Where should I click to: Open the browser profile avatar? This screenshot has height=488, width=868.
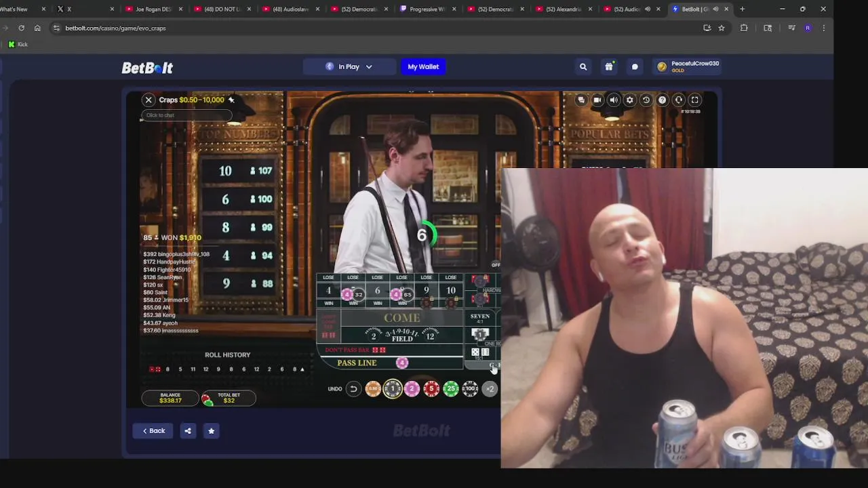[x=808, y=28]
